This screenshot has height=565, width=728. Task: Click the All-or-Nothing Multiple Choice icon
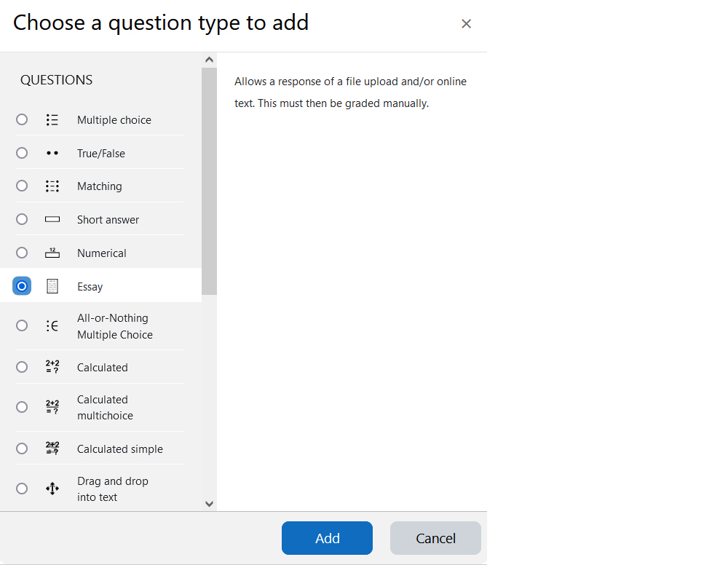click(x=52, y=326)
